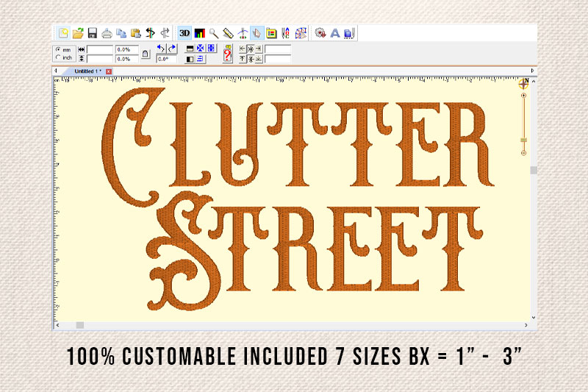Select the mm unit radio button

point(58,49)
